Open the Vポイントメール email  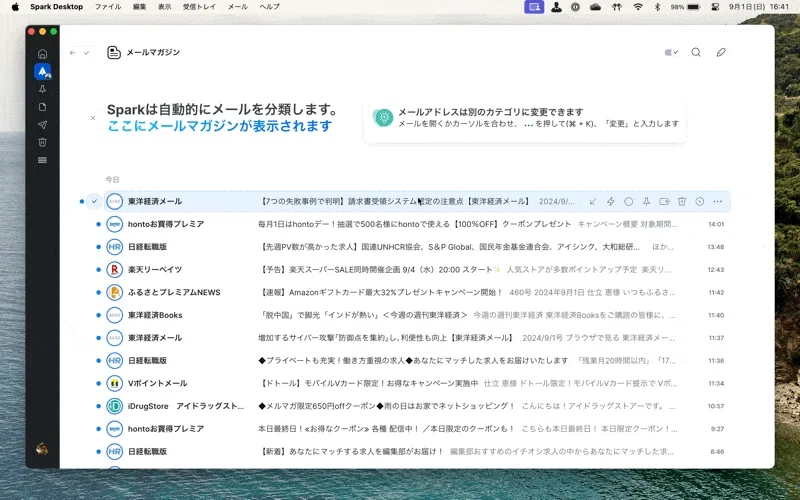pos(417,383)
